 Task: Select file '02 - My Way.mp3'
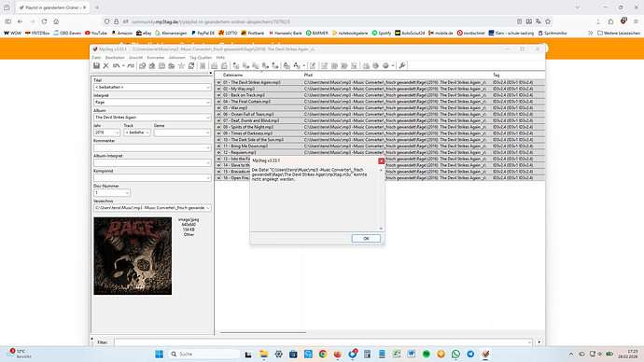[239, 89]
